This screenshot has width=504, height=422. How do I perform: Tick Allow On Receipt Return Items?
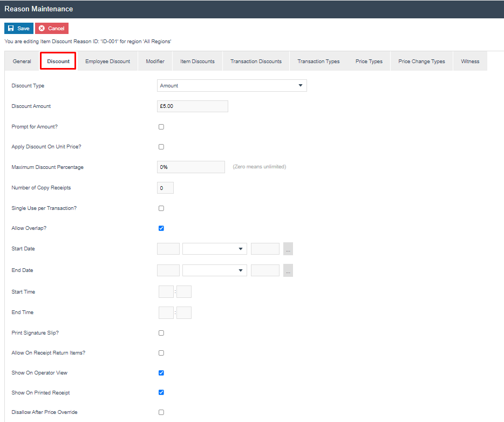(161, 353)
